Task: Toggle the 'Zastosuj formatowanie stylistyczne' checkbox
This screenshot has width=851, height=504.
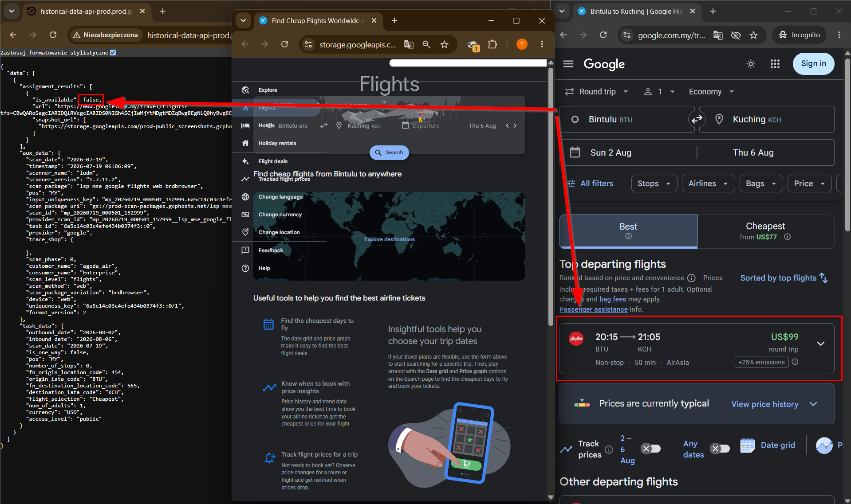Action: pos(113,52)
